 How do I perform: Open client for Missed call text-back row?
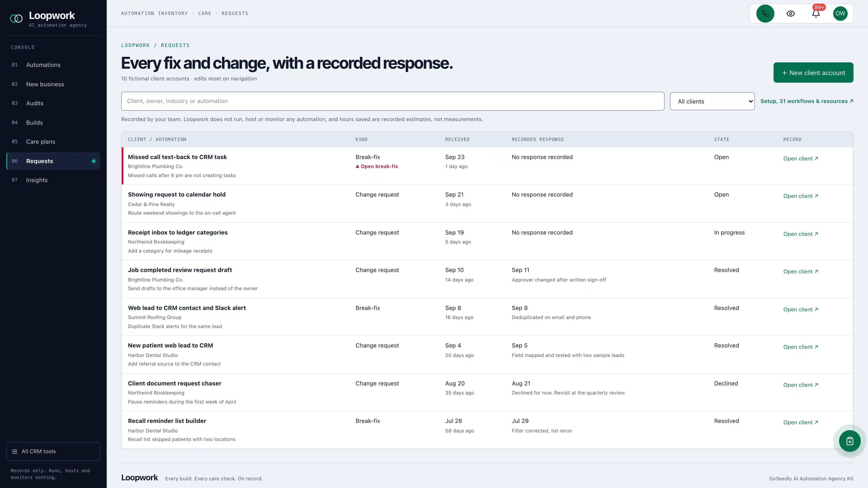(801, 158)
